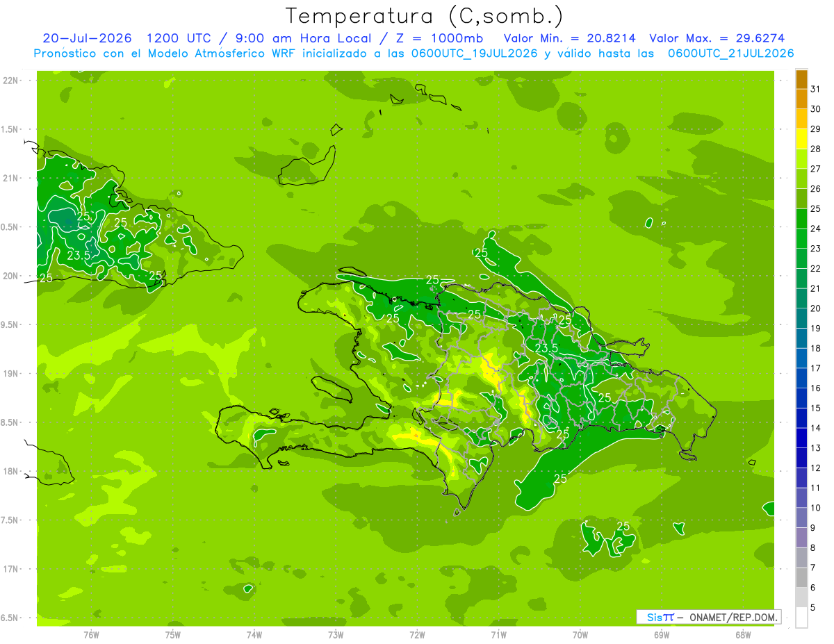
Task: Click the "68W" longitude label
Action: click(743, 634)
